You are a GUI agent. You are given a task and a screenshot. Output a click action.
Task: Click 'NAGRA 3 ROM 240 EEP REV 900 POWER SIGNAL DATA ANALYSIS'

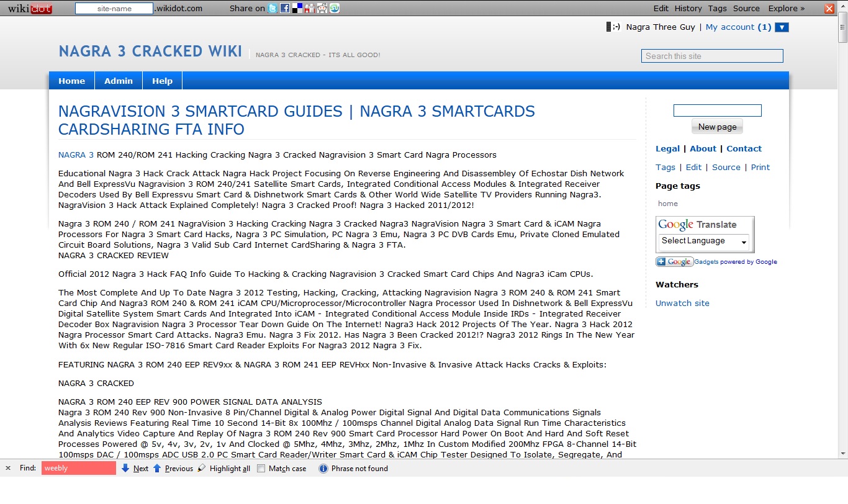[x=190, y=402]
